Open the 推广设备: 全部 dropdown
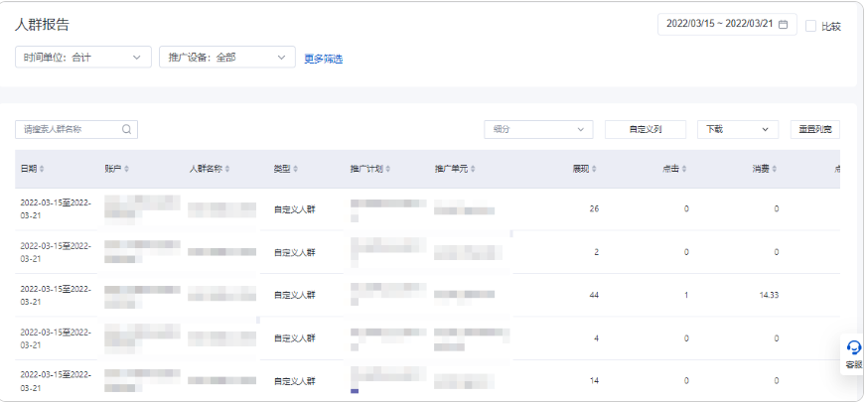 coord(227,57)
